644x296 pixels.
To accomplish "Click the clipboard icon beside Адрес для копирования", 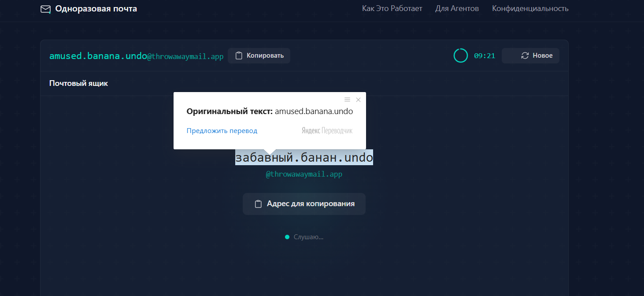I will point(258,203).
